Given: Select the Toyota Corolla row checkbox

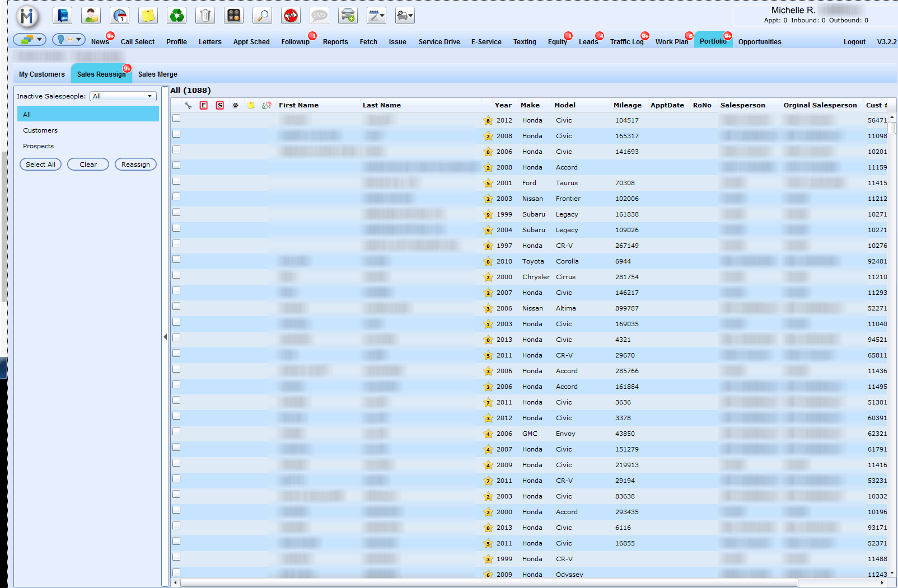Looking at the screenshot, I should [176, 260].
